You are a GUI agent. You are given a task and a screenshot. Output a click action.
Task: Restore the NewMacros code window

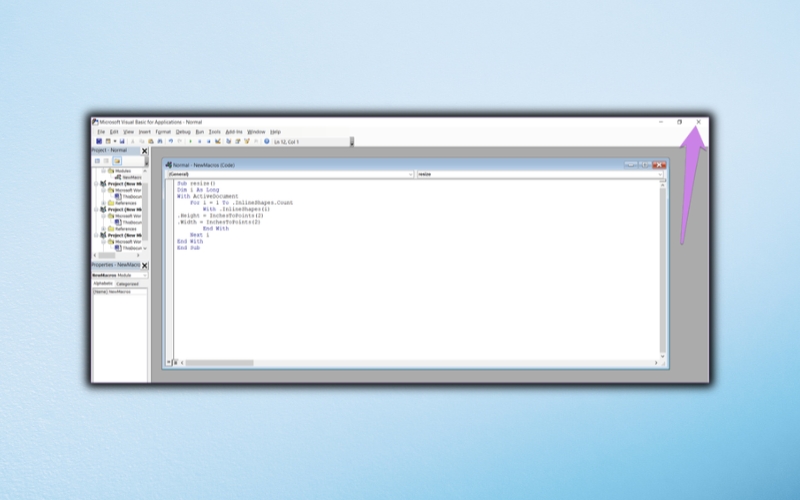[x=645, y=165]
